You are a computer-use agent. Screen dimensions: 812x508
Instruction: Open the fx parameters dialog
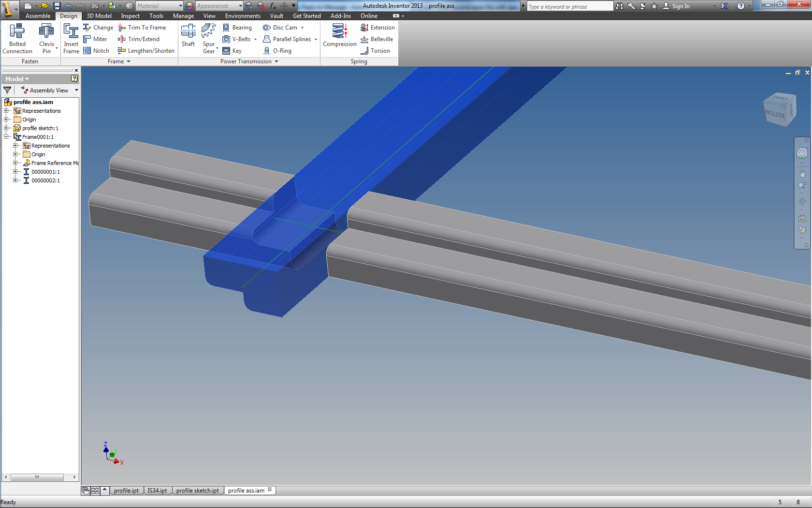pos(273,6)
